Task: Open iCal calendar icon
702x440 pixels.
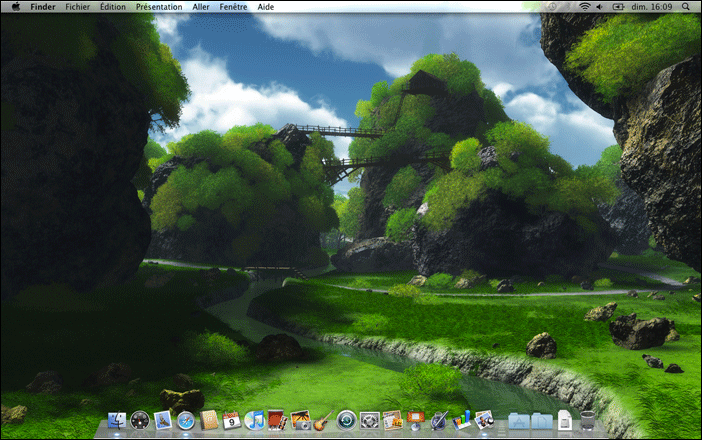Action: click(231, 421)
